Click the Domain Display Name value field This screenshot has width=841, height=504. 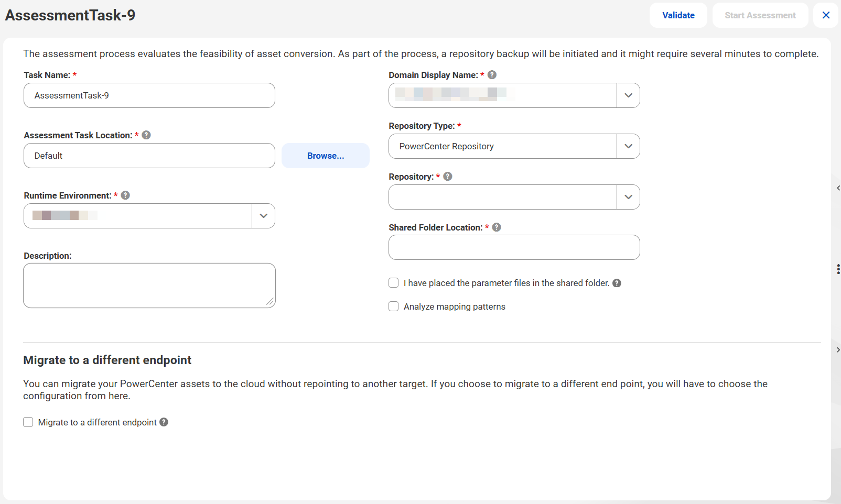click(503, 95)
